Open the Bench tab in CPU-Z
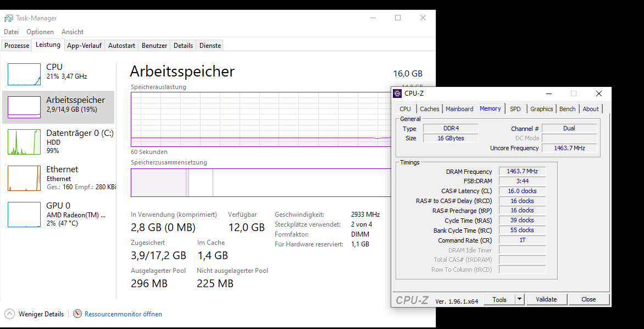 (x=567, y=109)
